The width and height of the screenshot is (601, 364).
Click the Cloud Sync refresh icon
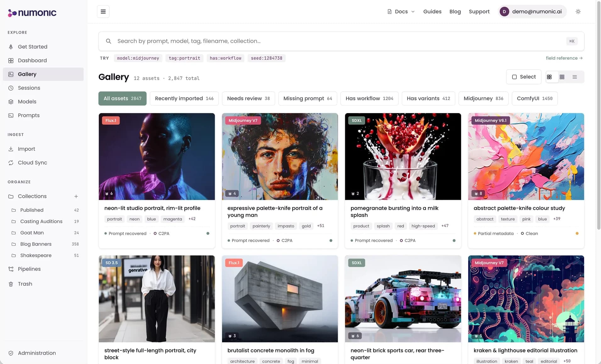[11, 163]
